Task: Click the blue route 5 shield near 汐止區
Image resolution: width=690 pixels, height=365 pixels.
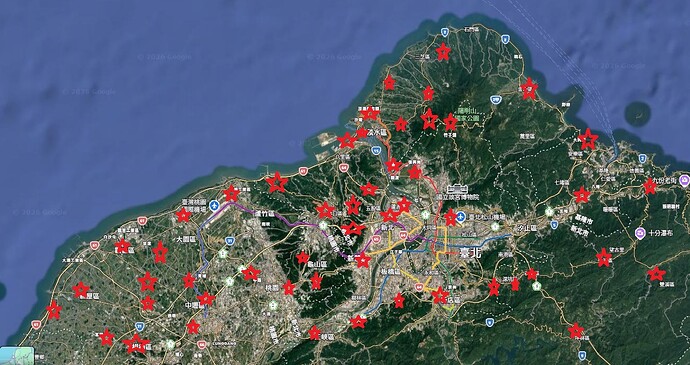Action: 554,225
